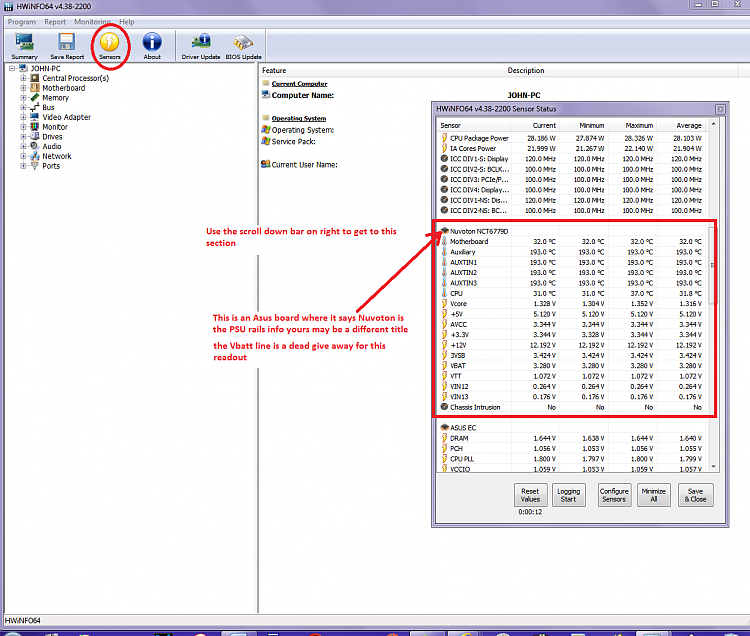The image size is (750, 636).
Task: Select the Video Adapter tree icon
Action: point(34,117)
